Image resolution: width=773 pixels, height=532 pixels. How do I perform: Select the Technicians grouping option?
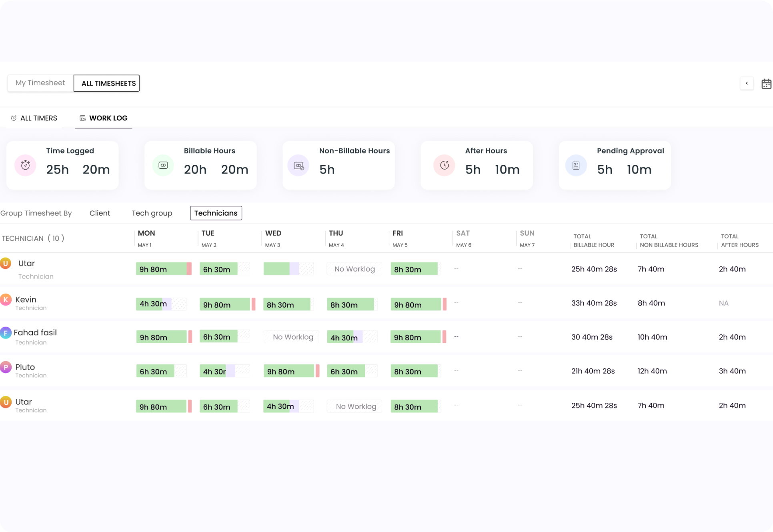pyautogui.click(x=216, y=213)
